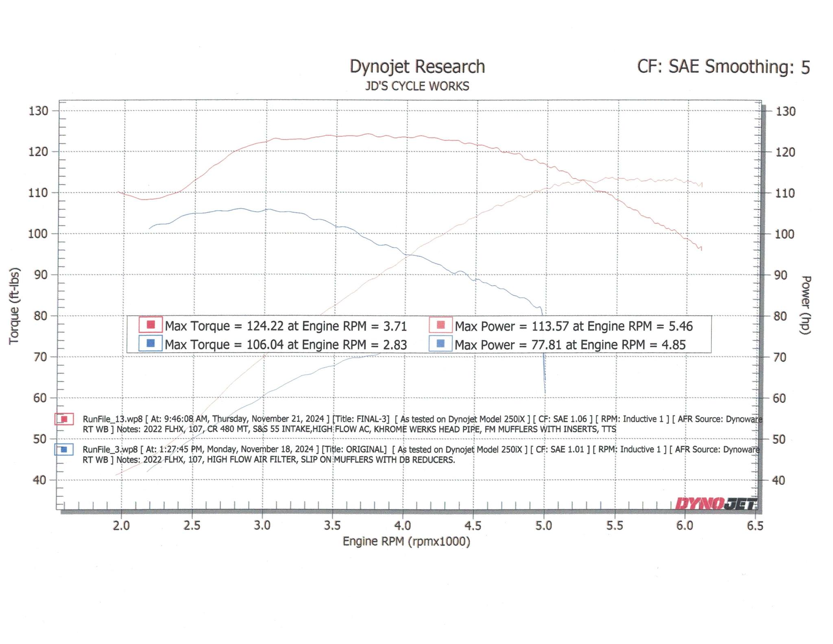Click the Dynojet Research chart title
The height and width of the screenshot is (644, 833).
click(x=417, y=66)
